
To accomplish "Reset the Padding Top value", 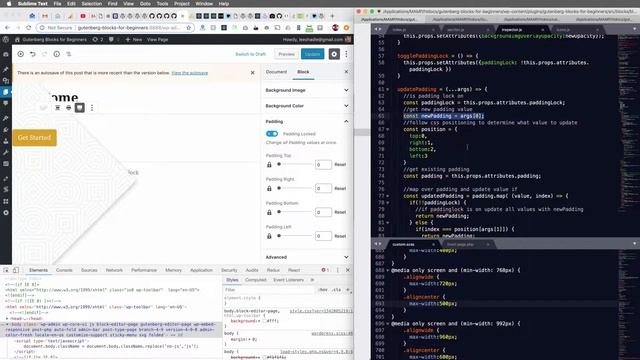I will (340, 164).
